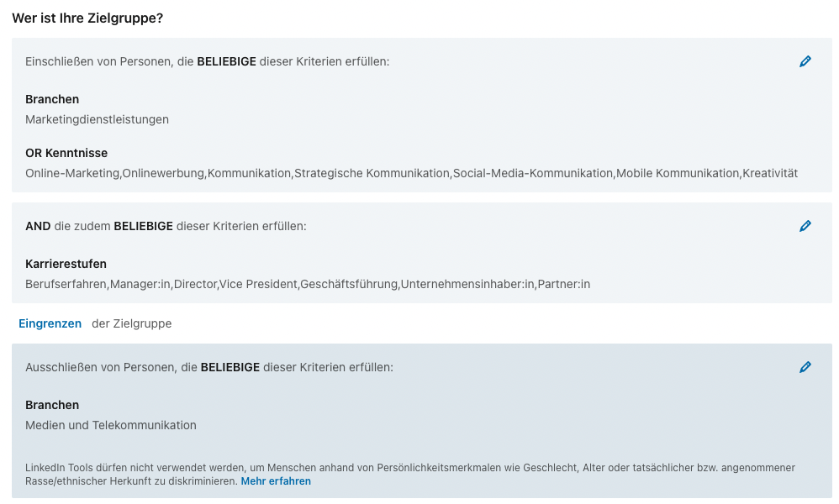The height and width of the screenshot is (504, 839).
Task: Click the Geschäftsführung seniority entry
Action: [x=349, y=284]
